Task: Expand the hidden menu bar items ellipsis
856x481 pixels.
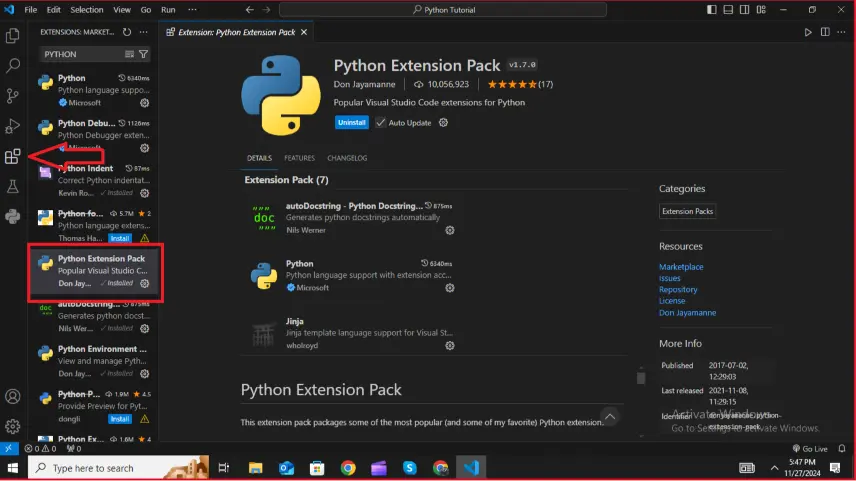Action: 192,10
